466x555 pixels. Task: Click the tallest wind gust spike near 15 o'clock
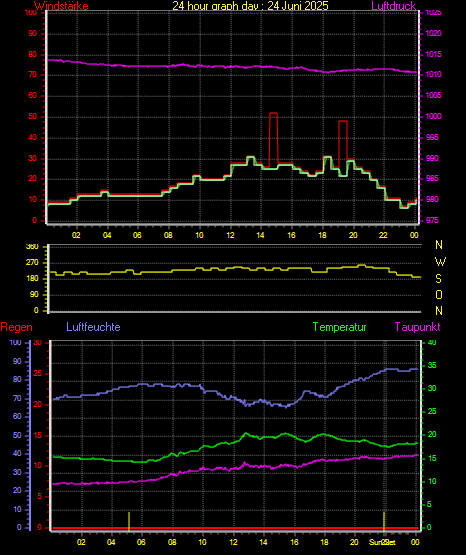click(273, 140)
